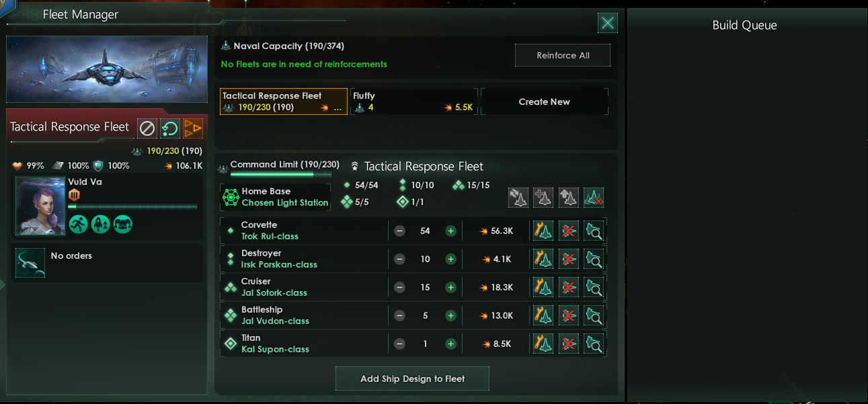The image size is (868, 404).
Task: Select the Tactical Response Fleet tab
Action: coord(283,102)
